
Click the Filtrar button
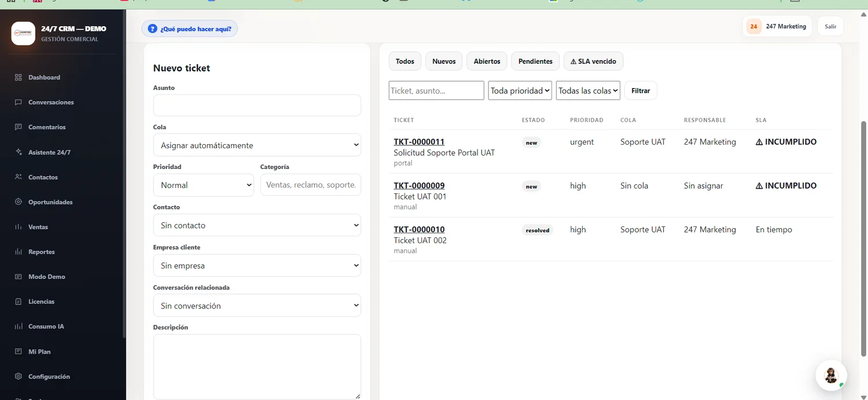641,91
